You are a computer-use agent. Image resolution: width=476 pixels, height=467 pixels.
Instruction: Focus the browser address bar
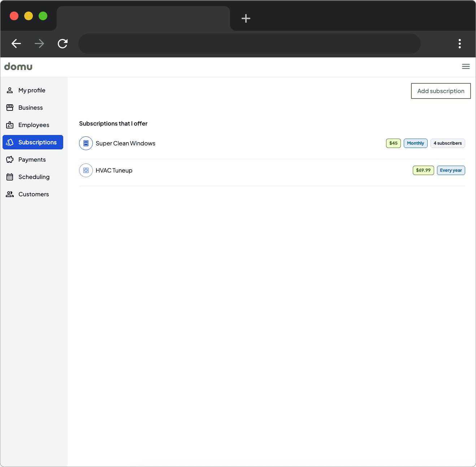pyautogui.click(x=250, y=44)
